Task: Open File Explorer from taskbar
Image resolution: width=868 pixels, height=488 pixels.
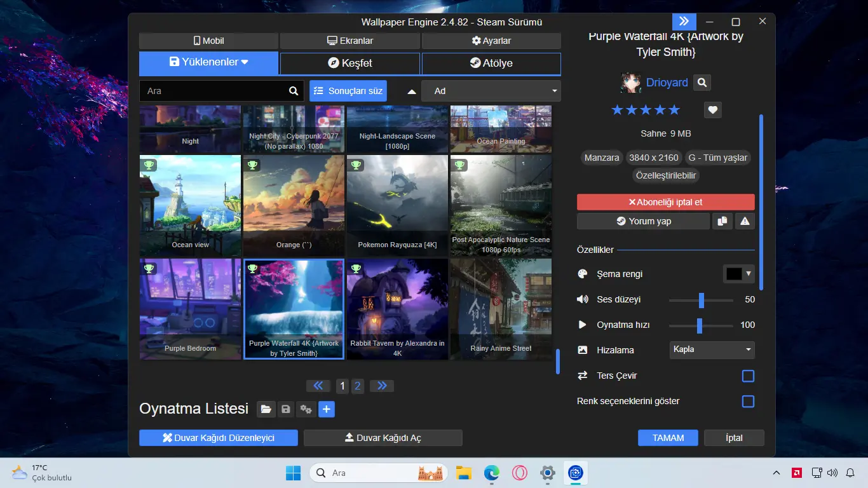Action: [x=464, y=473]
